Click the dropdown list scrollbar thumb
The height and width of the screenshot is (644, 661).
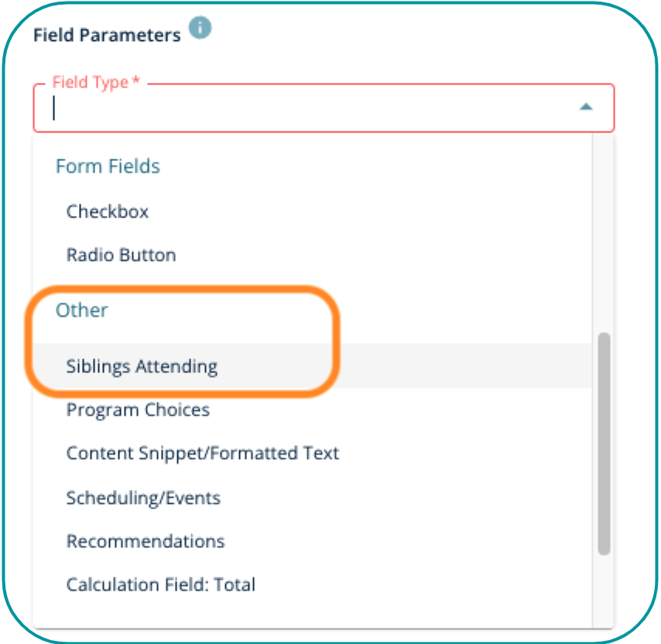point(604,444)
